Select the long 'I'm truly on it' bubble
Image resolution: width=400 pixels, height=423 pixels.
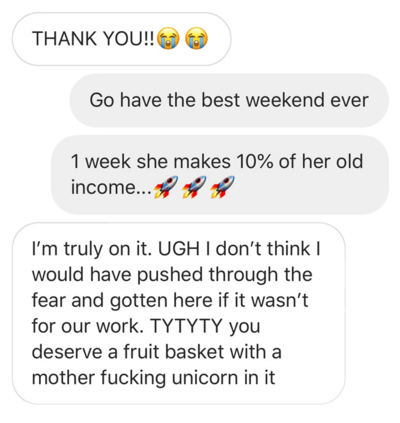point(179,313)
